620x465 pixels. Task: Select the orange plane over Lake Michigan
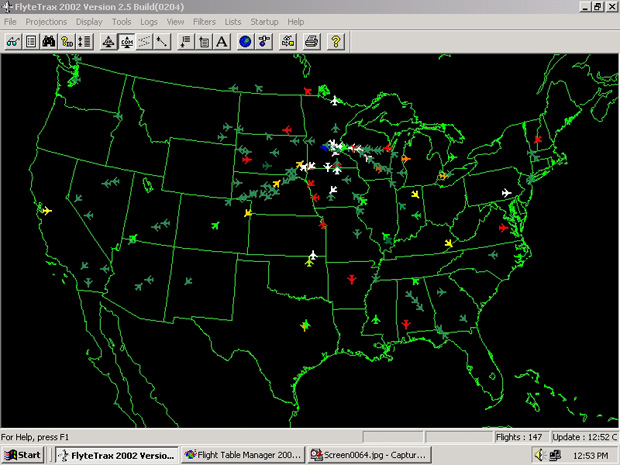pyautogui.click(x=406, y=159)
